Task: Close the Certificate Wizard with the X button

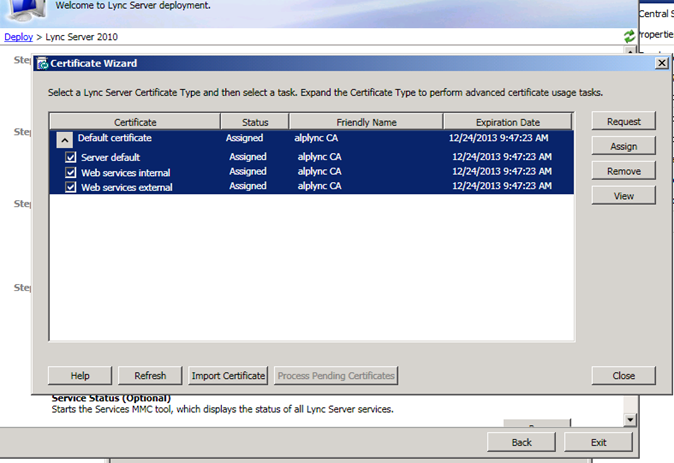Action: pyautogui.click(x=662, y=63)
